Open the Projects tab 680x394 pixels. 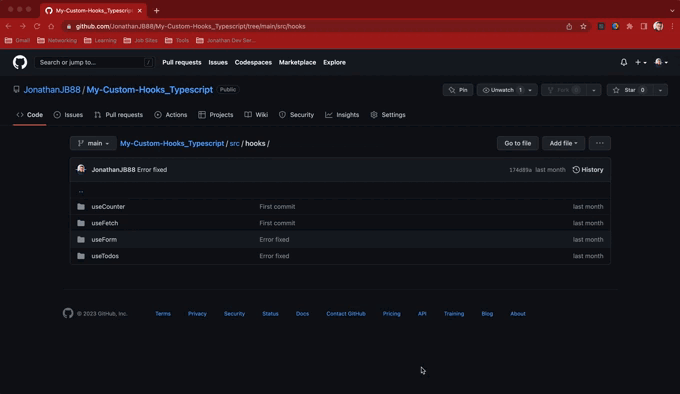(216, 115)
